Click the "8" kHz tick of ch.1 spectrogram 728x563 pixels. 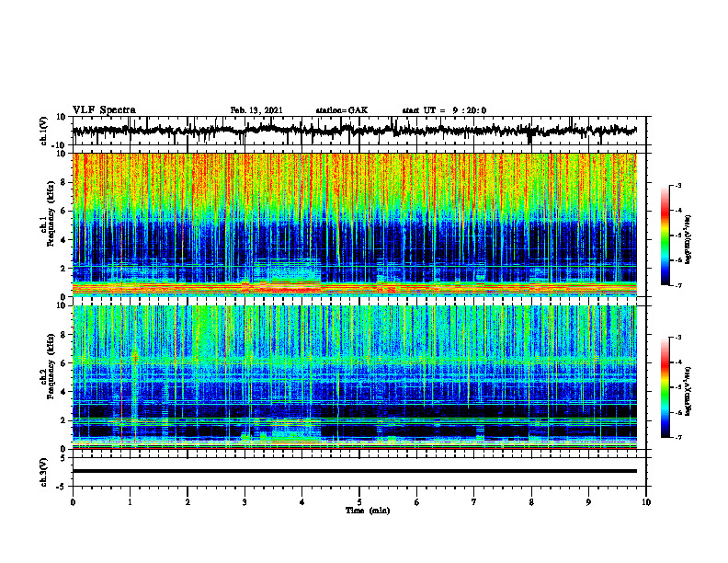point(63,182)
